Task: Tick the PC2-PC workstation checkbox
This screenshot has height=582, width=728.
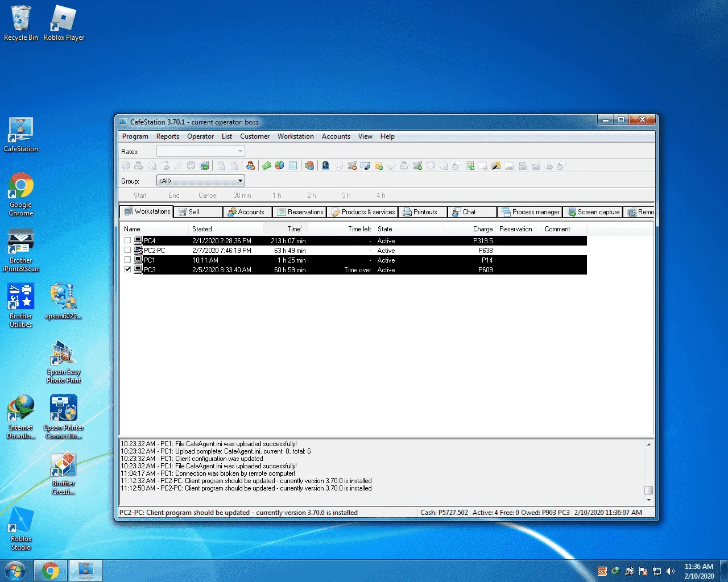Action: pos(127,250)
